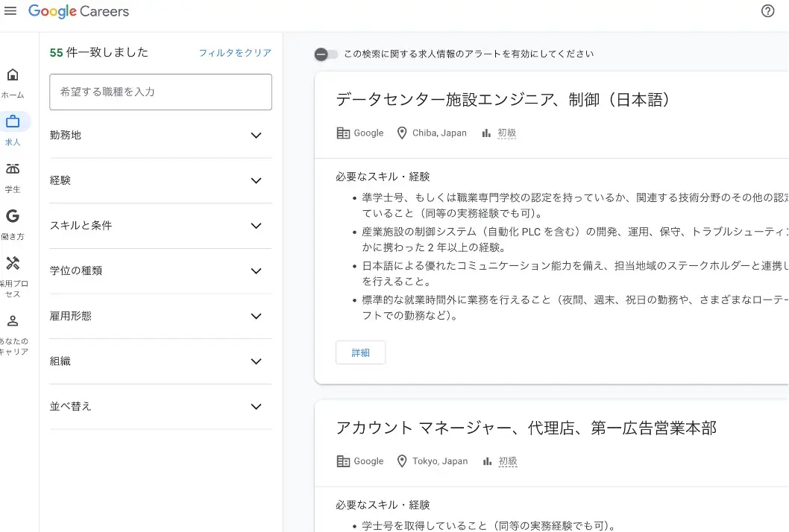This screenshot has height=532, width=789.
Task: Click the Google company name in the Tokyo job
Action: click(x=368, y=462)
